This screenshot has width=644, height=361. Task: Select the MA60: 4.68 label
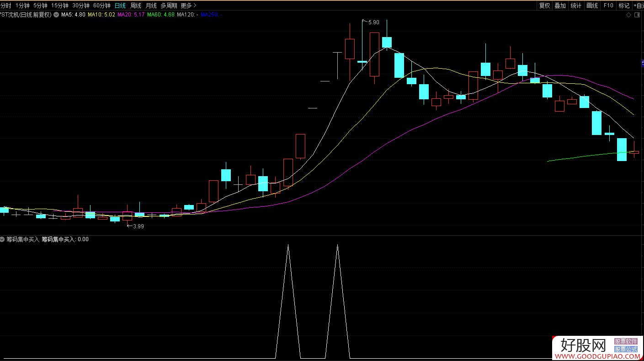pos(161,15)
